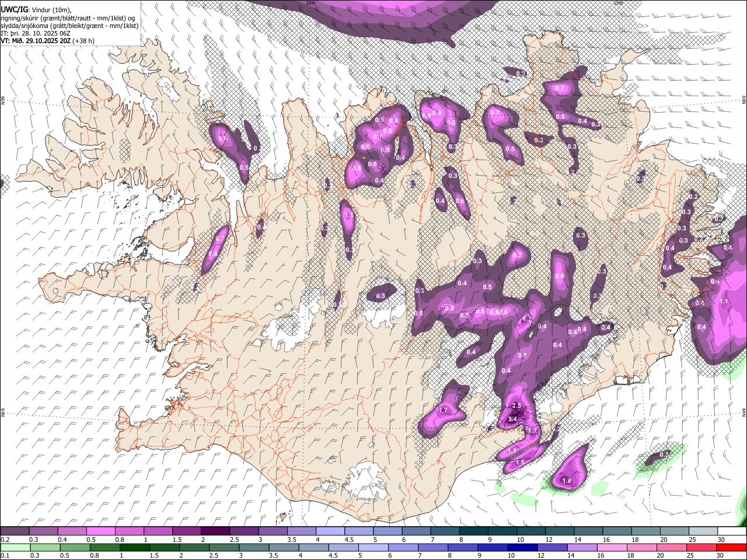Click the '3.4' precipitation value on the map
Viewport: 747px width, 560px height.
click(512, 419)
